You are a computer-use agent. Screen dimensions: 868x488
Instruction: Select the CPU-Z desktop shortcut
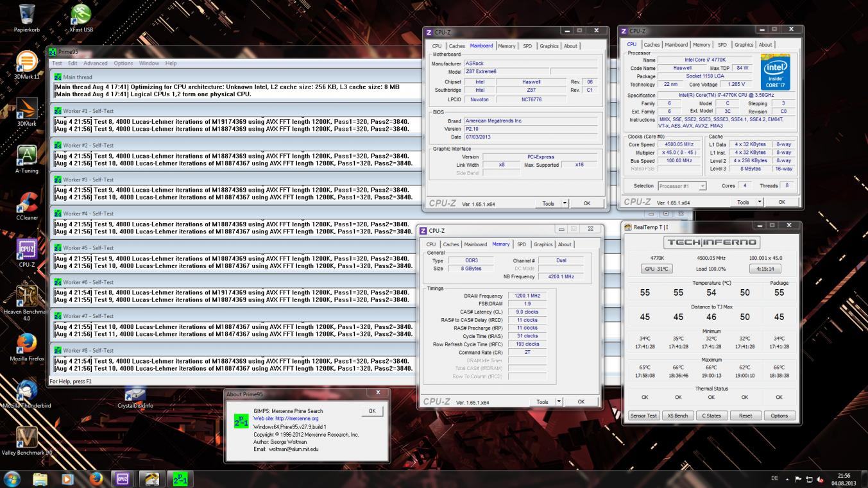27,253
